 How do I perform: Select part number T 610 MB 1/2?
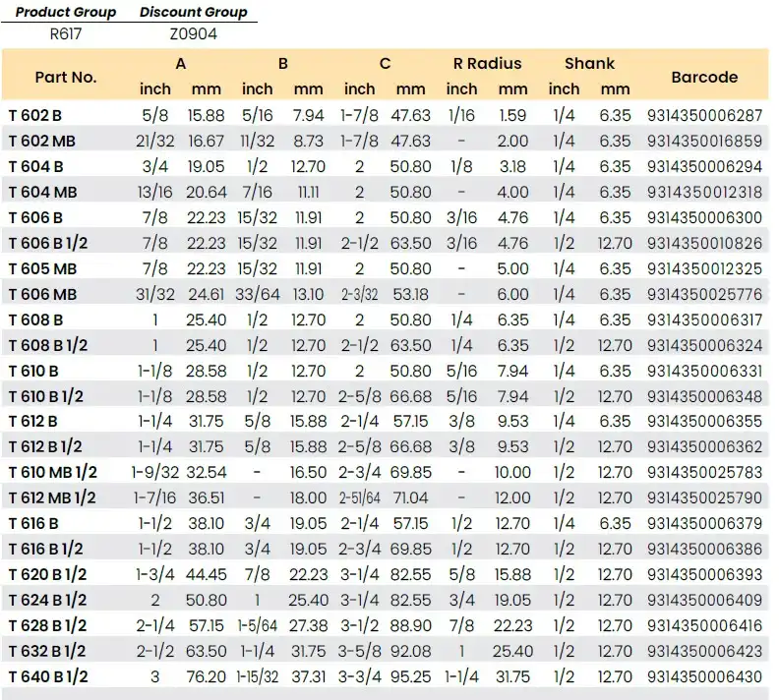click(x=53, y=472)
